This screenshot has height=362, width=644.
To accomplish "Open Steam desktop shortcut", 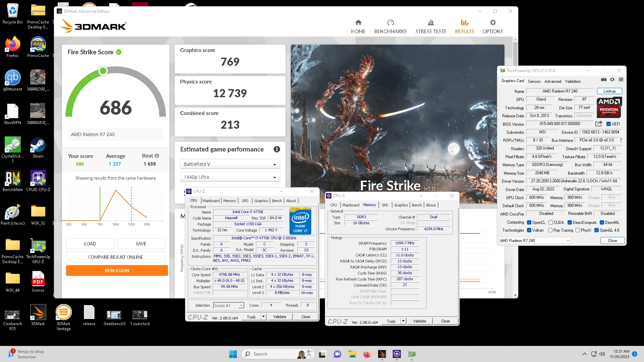I will coord(38,147).
